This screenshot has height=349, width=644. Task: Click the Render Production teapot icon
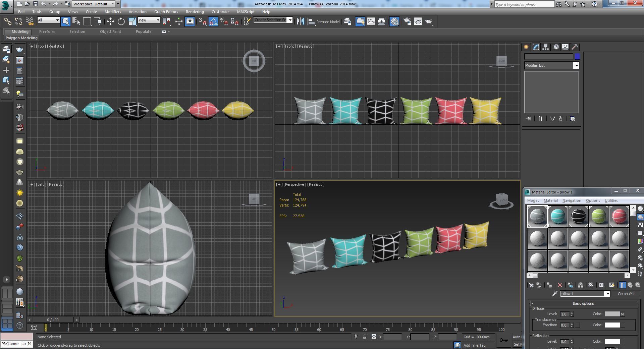pos(429,21)
